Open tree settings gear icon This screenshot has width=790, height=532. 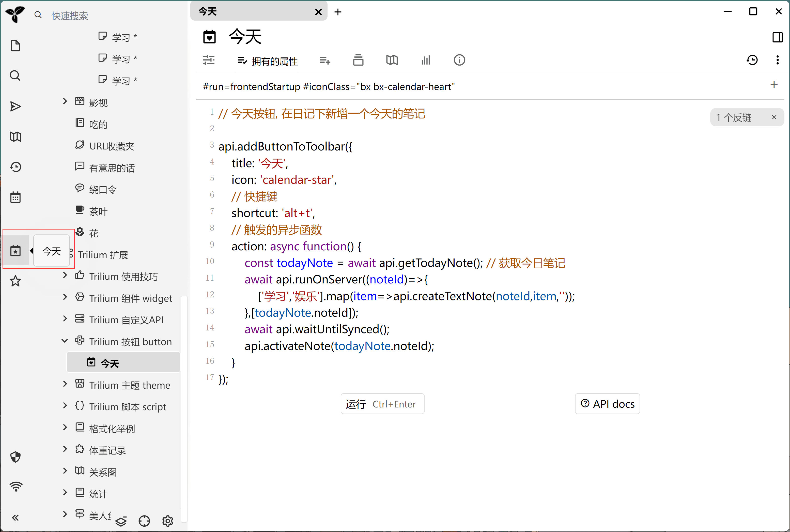tap(167, 521)
